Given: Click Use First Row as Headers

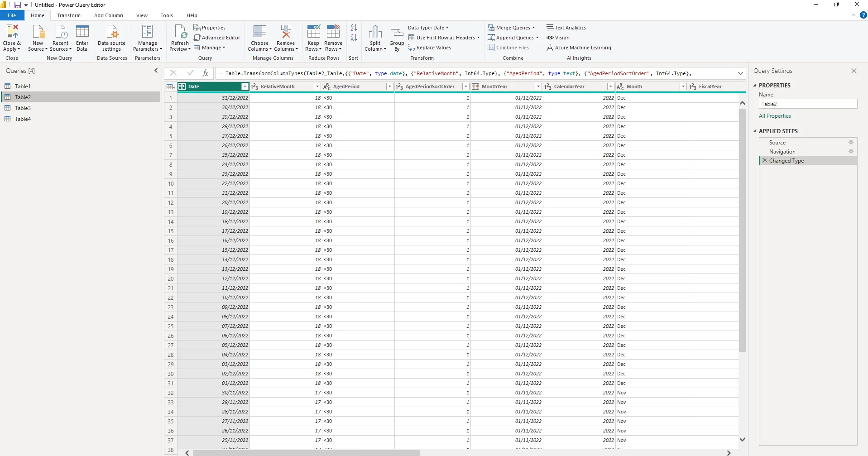Looking at the screenshot, I should pos(444,38).
